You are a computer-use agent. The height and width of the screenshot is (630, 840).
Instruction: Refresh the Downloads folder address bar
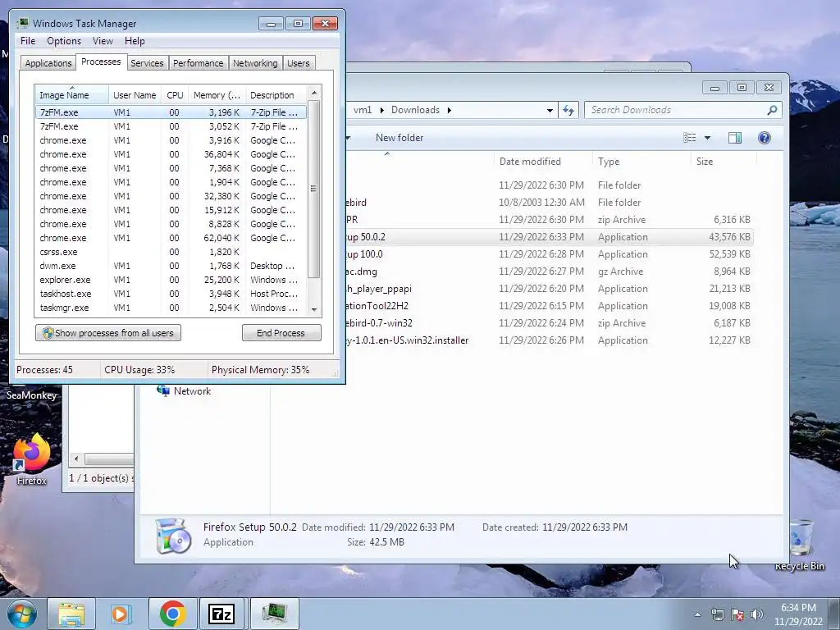coord(568,111)
